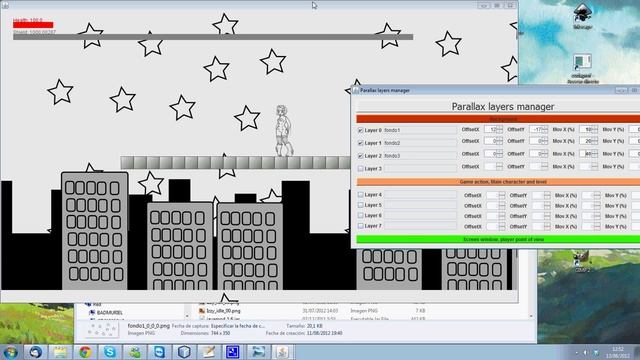Click the Layer 3 OffsetX spinner
640x360 pixels.
tap(493, 167)
